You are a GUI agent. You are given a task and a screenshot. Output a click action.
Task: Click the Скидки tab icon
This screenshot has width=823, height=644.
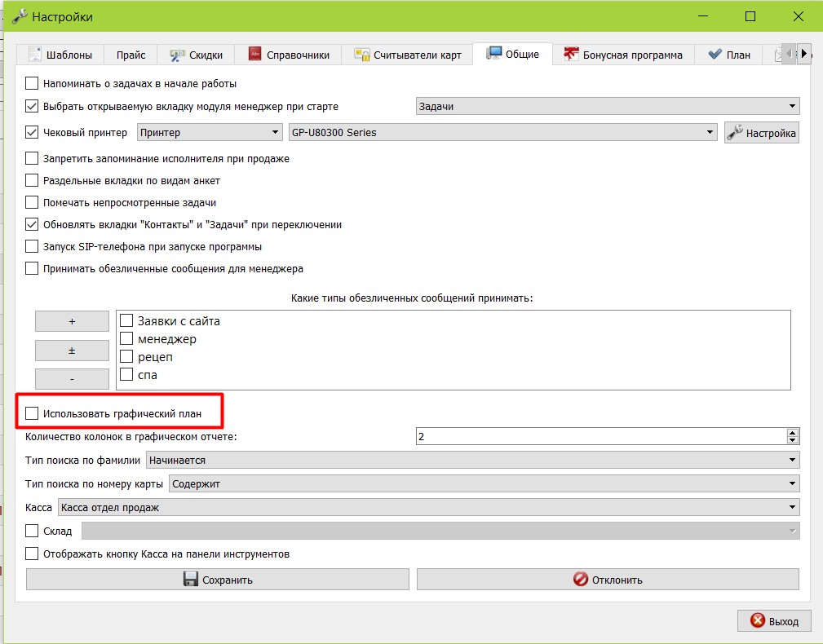pos(177,55)
